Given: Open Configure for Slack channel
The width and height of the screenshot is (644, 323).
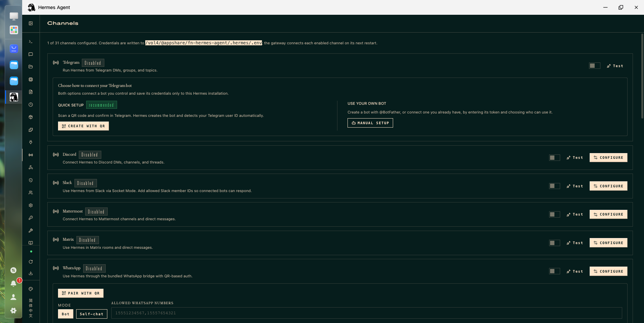Looking at the screenshot, I should pos(608,186).
